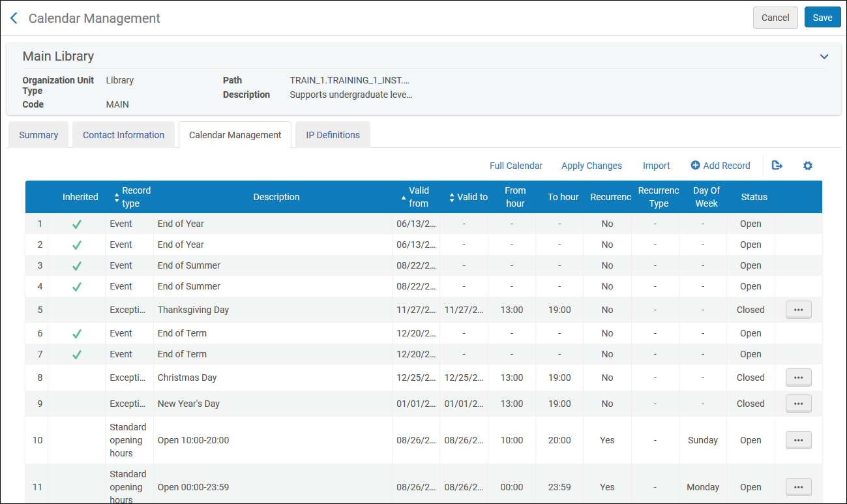Click the Description column header
Image resolution: width=847 pixels, height=504 pixels.
tap(276, 197)
